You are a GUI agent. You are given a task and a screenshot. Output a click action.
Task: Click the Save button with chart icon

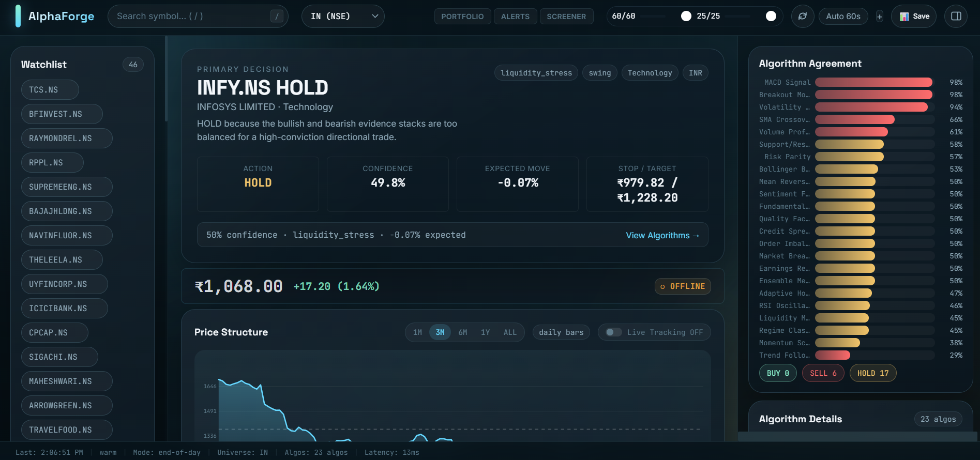[x=914, y=16]
